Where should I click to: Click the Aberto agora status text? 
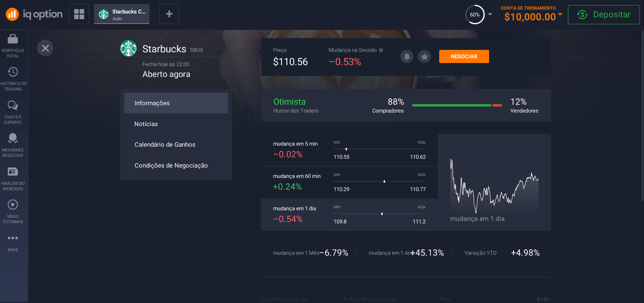[166, 74]
